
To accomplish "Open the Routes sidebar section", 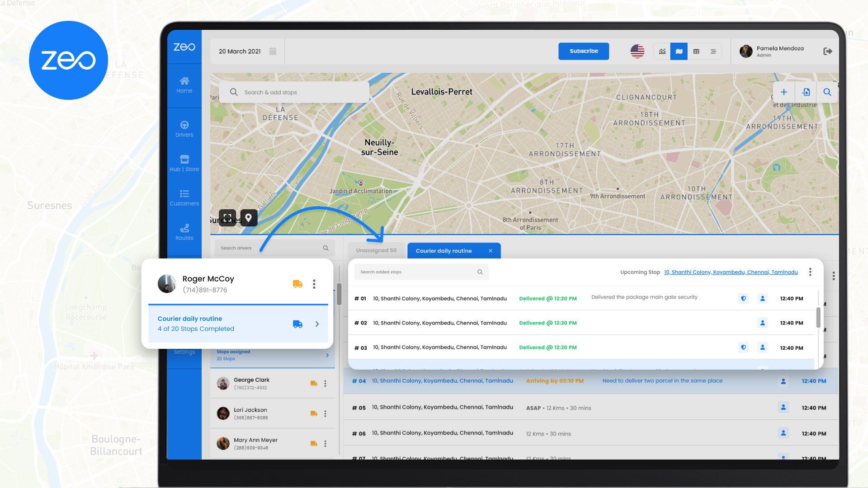I will [184, 232].
